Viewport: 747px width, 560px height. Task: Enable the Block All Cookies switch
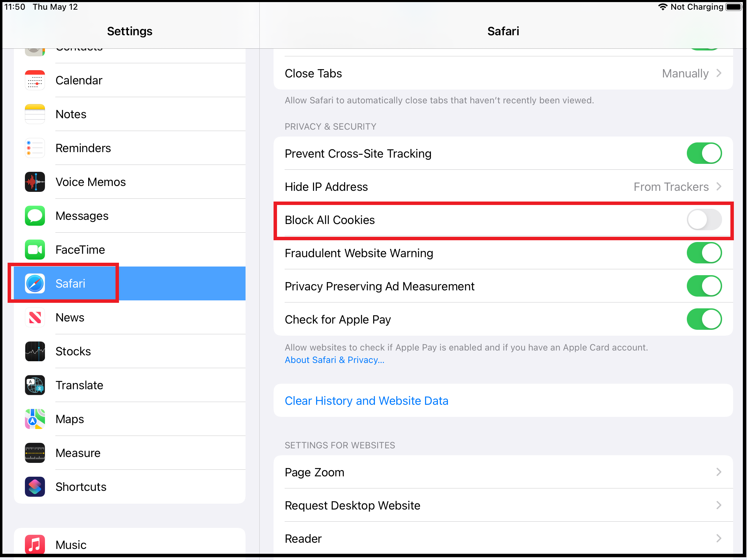[x=704, y=220]
